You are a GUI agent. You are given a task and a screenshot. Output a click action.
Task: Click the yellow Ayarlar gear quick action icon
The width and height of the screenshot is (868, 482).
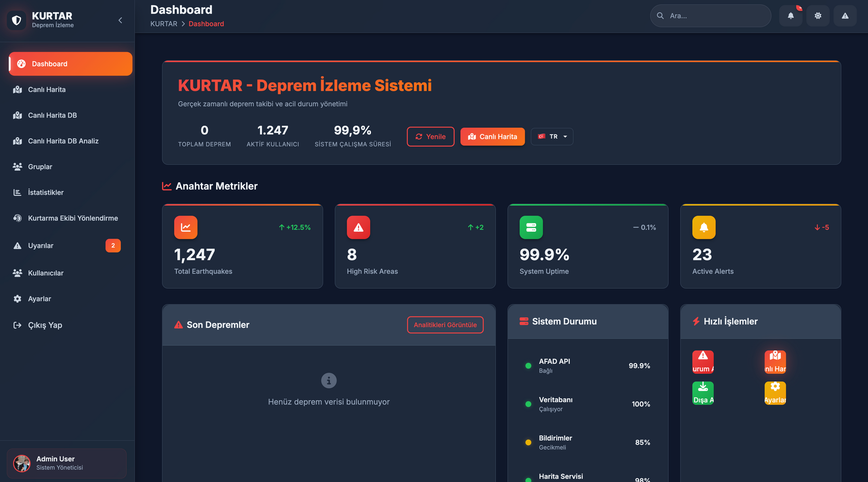(775, 393)
